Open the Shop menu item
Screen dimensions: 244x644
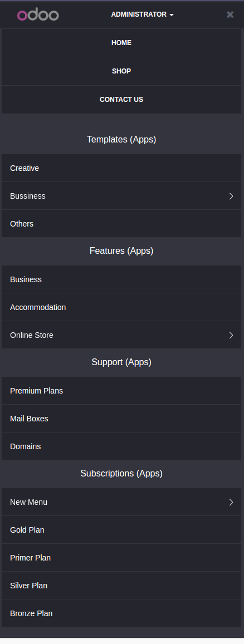[121, 71]
